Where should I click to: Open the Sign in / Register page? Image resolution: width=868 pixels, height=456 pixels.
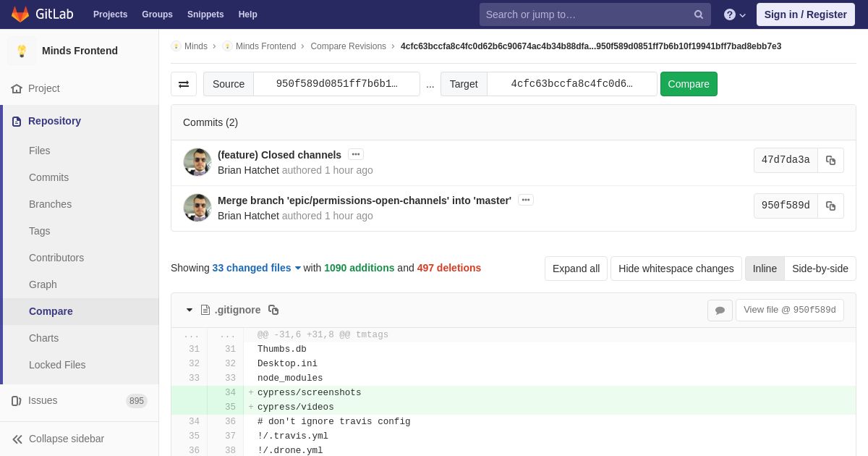[x=805, y=14]
